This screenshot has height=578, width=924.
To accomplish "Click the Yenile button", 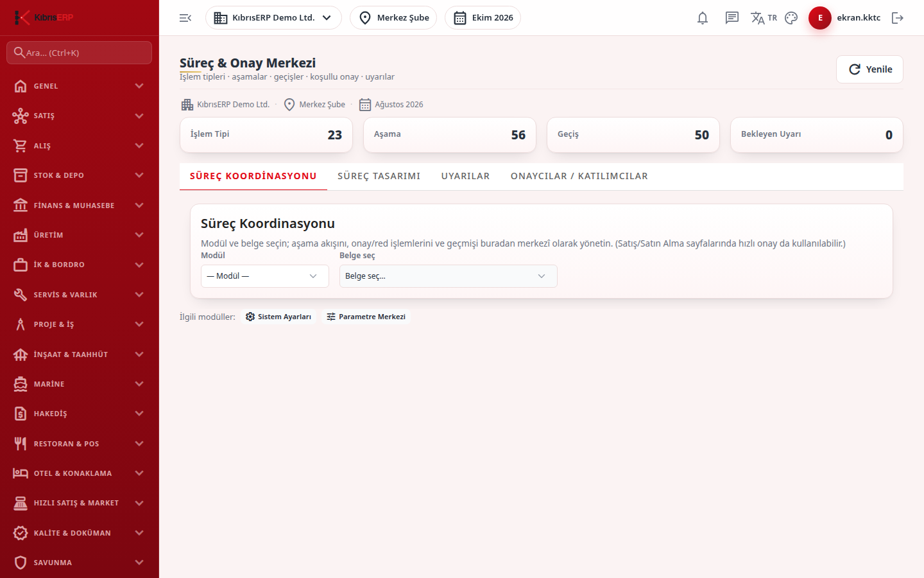I will pos(869,69).
